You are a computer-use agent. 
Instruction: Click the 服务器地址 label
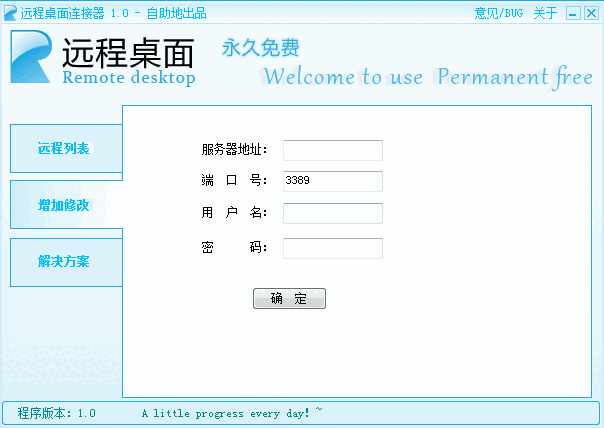point(234,149)
